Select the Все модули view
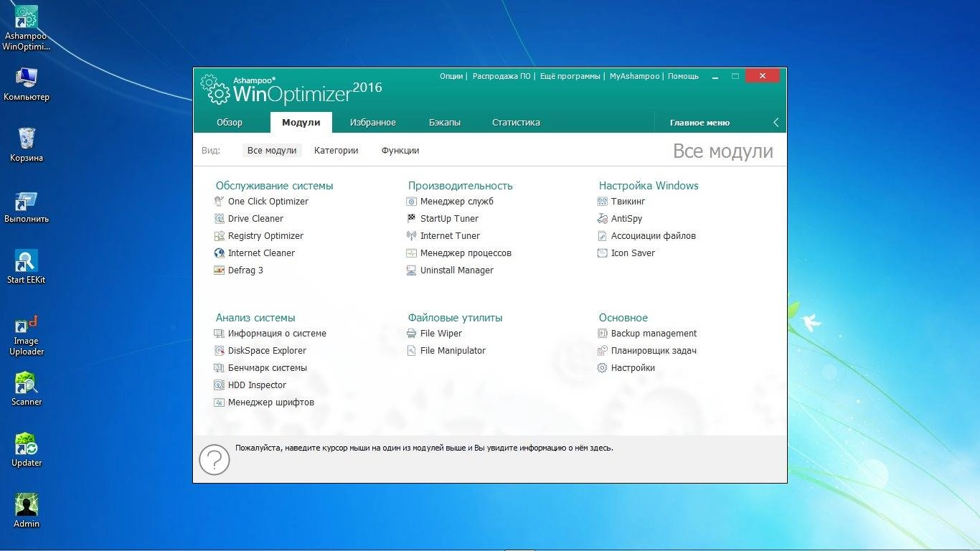Image resolution: width=980 pixels, height=551 pixels. click(x=272, y=151)
